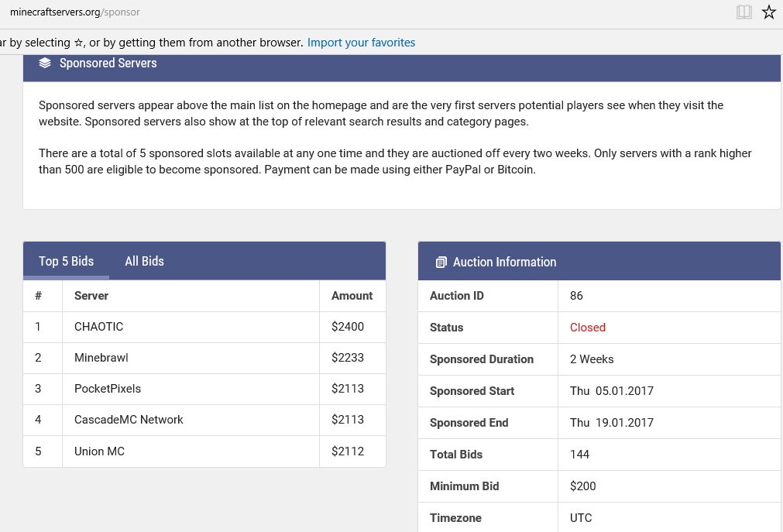
Task: Click the $2400 top bid amount
Action: pyautogui.click(x=348, y=327)
